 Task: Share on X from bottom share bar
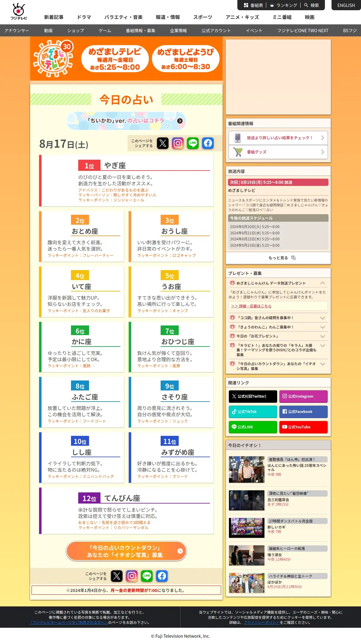pyautogui.click(x=117, y=576)
